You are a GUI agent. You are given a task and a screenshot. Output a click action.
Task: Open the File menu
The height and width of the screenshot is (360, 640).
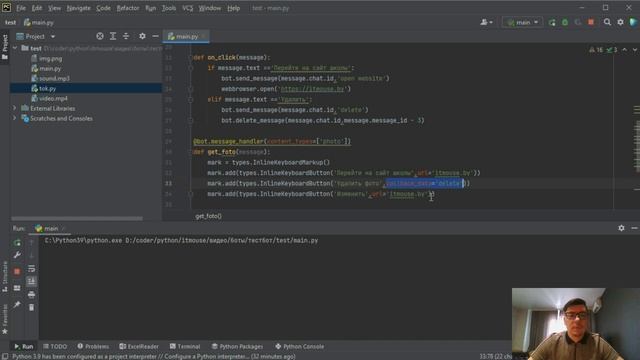point(21,8)
